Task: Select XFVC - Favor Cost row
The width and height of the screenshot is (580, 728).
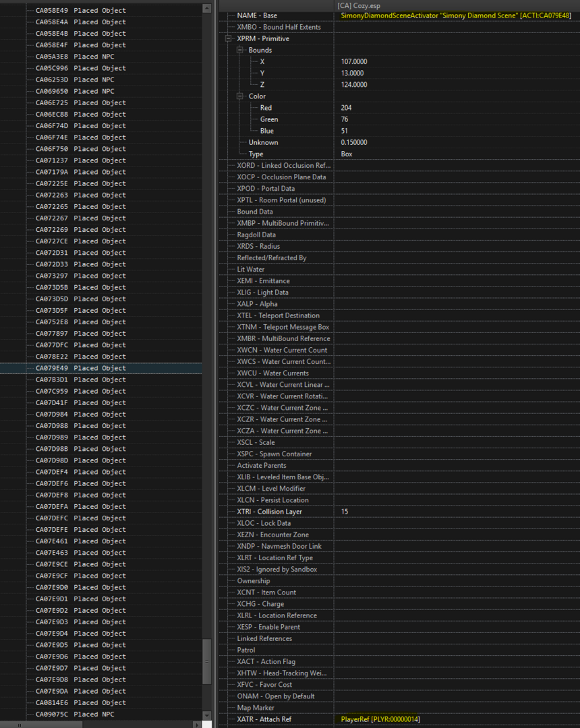Action: [399, 685]
